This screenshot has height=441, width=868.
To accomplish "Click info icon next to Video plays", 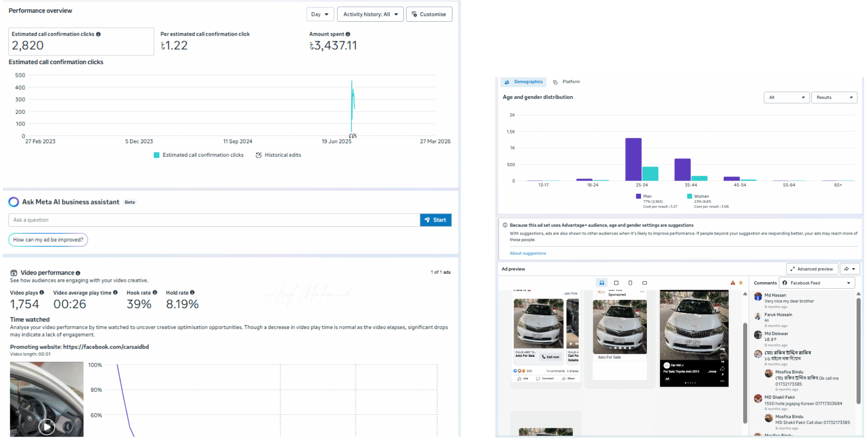I will point(42,293).
